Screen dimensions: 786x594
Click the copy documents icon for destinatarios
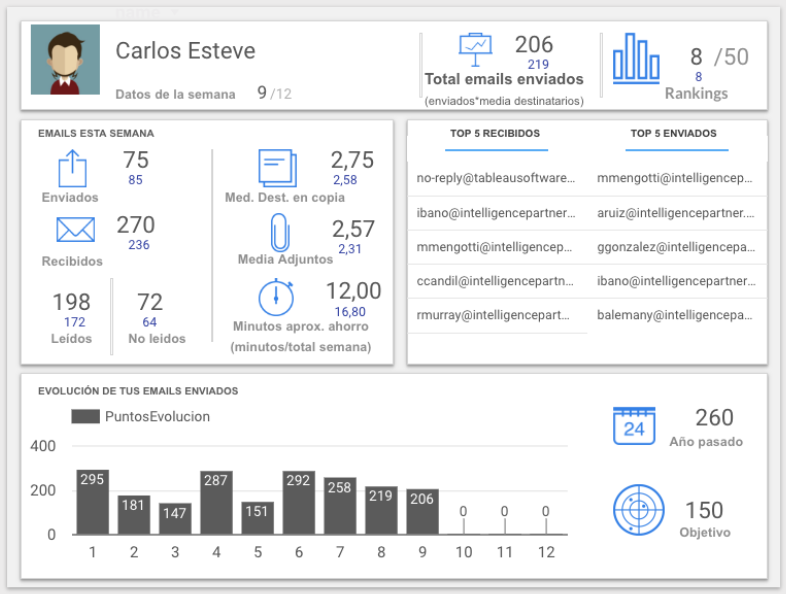point(277,167)
